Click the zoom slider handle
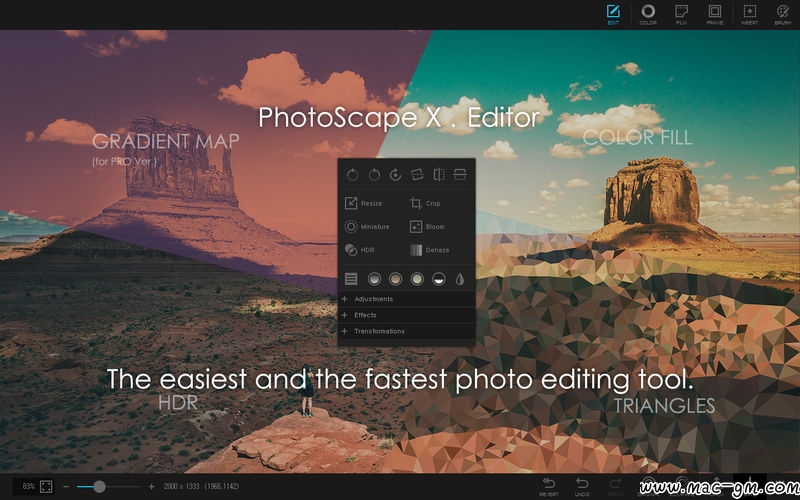This screenshot has height=500, width=800. click(x=99, y=487)
